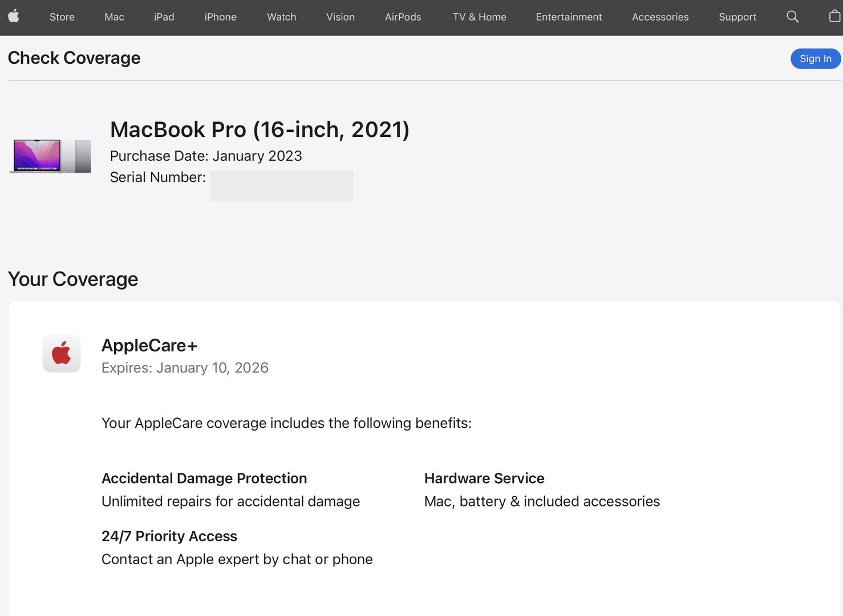Go to the iPhone section

(220, 17)
